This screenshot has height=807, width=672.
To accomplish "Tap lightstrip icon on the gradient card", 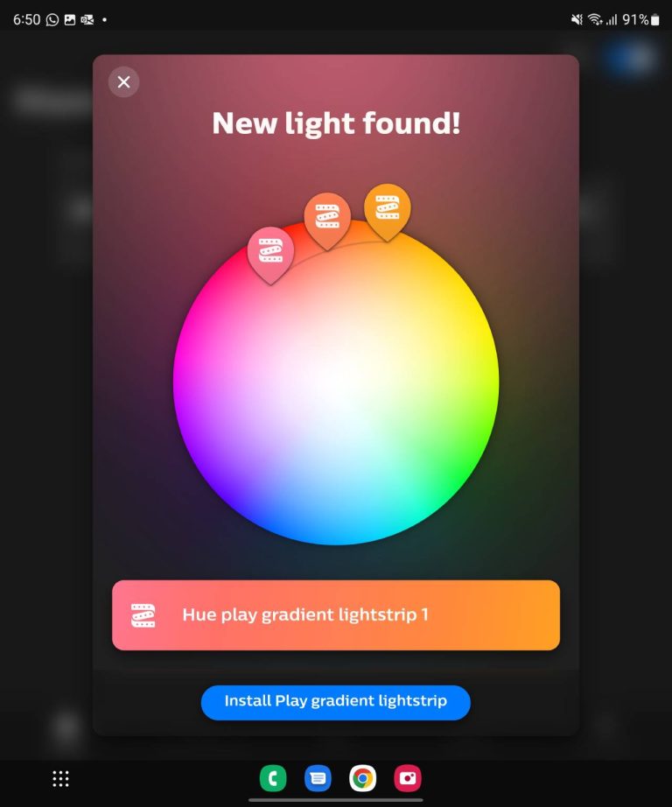I will tap(143, 615).
